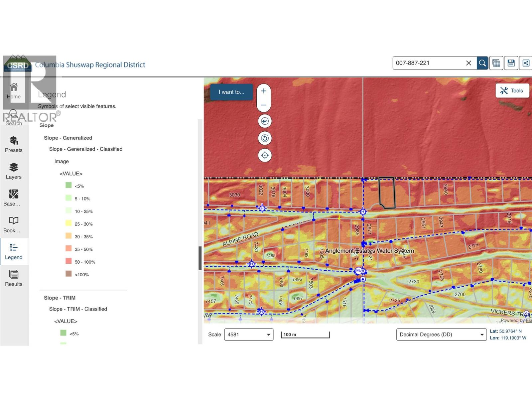Click parcel 7485 on the map

pyautogui.click(x=271, y=255)
